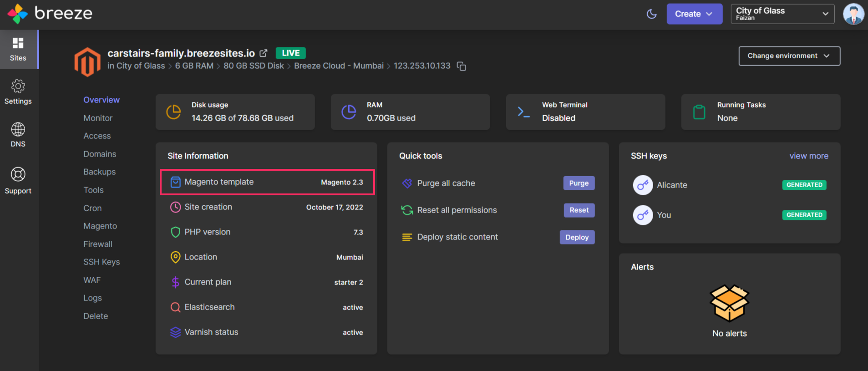
Task: Click the site title carstairs-family.breezesites.io
Action: 181,53
